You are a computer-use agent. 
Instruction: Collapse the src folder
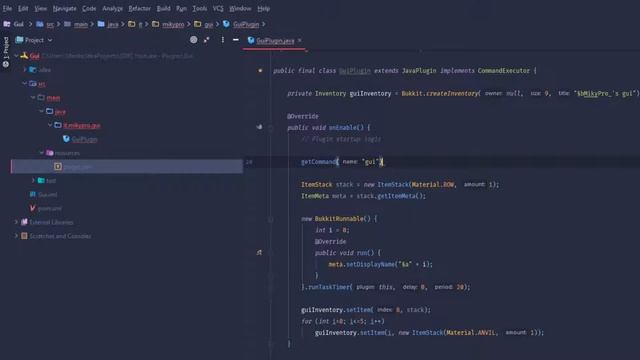[x=24, y=83]
